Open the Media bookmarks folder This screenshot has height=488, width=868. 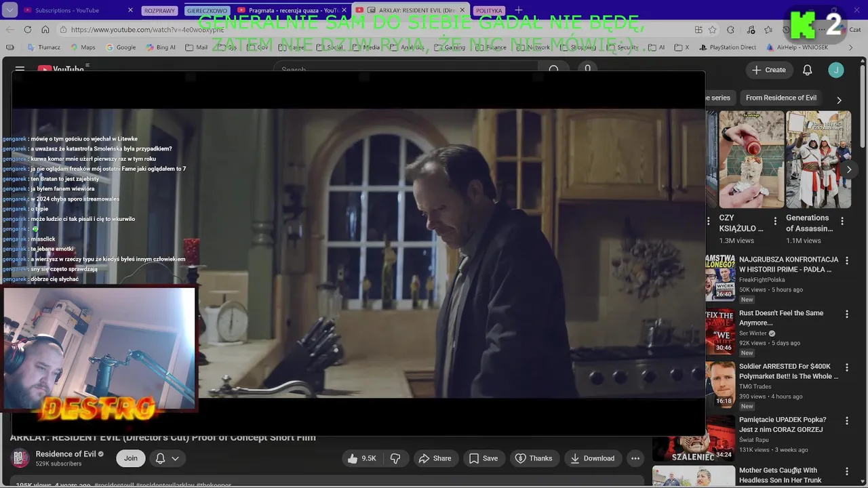[x=366, y=47]
